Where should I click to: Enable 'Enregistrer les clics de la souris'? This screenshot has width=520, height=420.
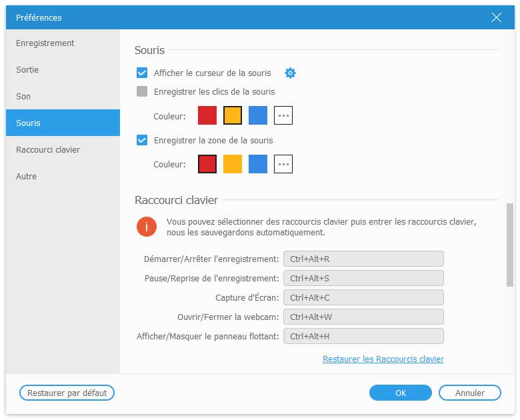point(142,92)
